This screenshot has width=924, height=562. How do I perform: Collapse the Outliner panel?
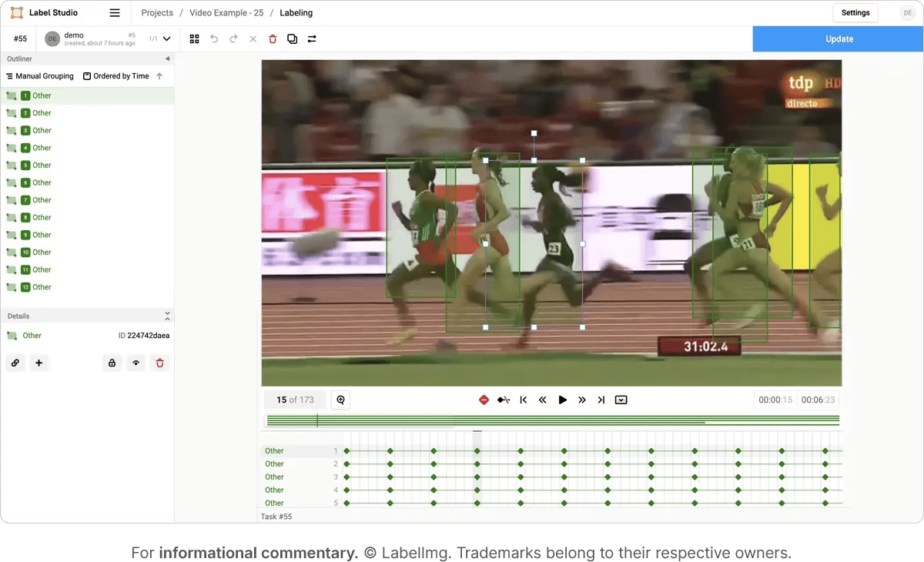click(167, 59)
